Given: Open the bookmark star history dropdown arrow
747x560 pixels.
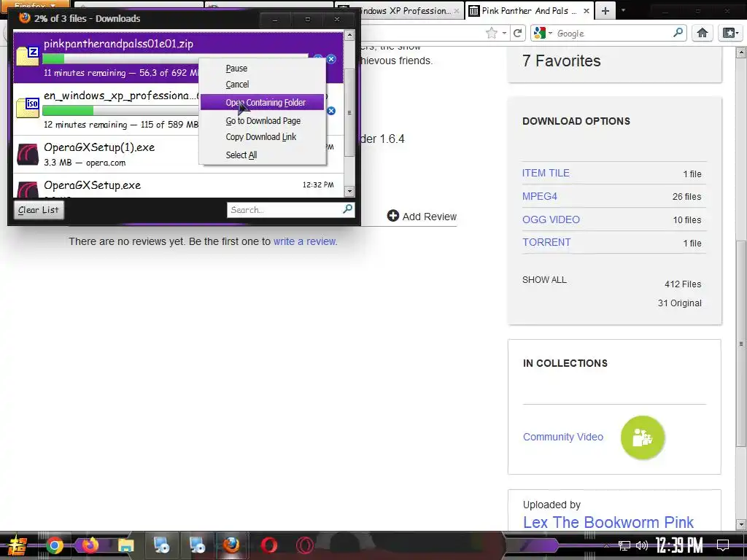Looking at the screenshot, I should click(504, 33).
